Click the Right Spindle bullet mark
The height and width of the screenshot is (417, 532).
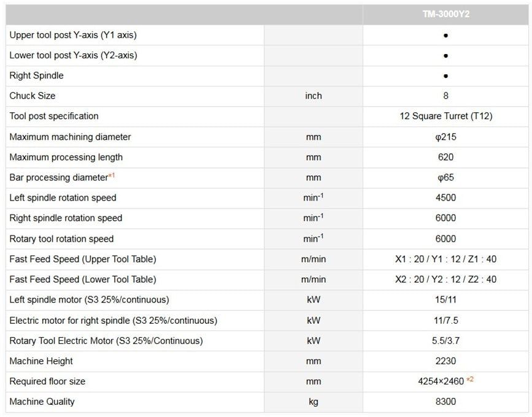pos(445,76)
